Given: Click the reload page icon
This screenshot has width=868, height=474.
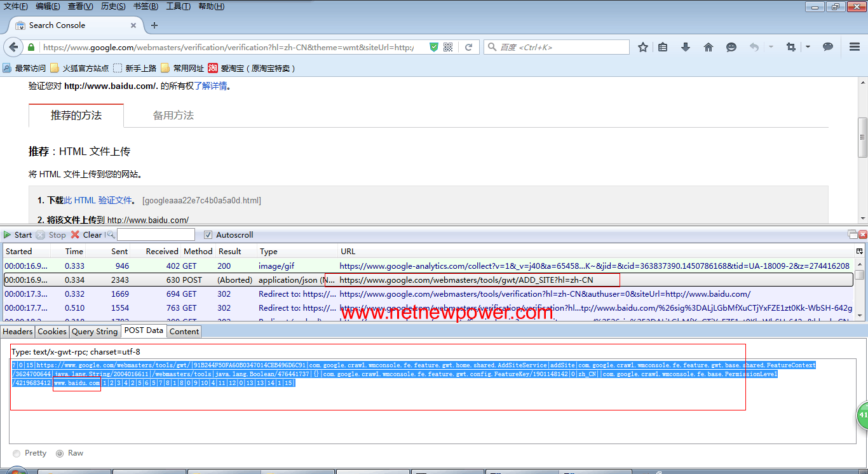Looking at the screenshot, I should [x=468, y=47].
